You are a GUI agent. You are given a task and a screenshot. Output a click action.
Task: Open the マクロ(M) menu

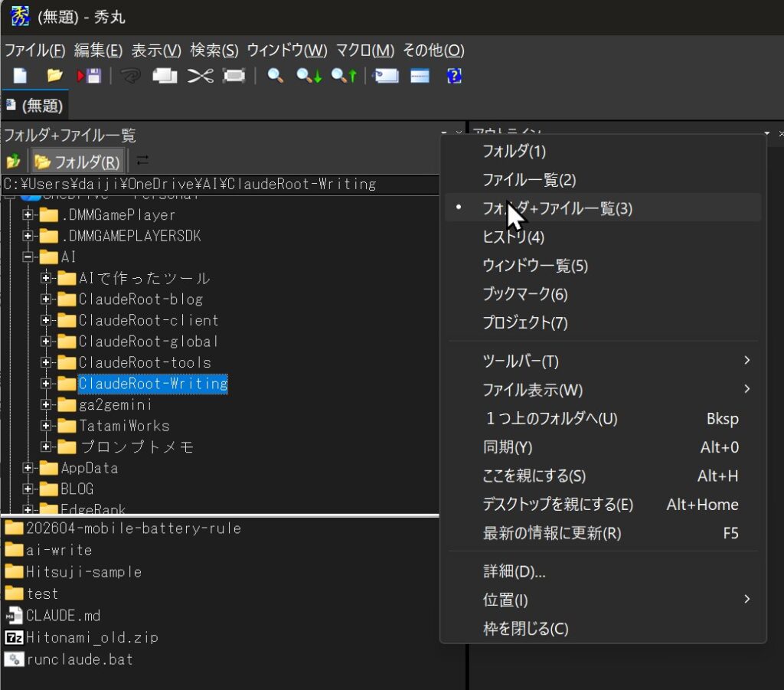click(365, 51)
